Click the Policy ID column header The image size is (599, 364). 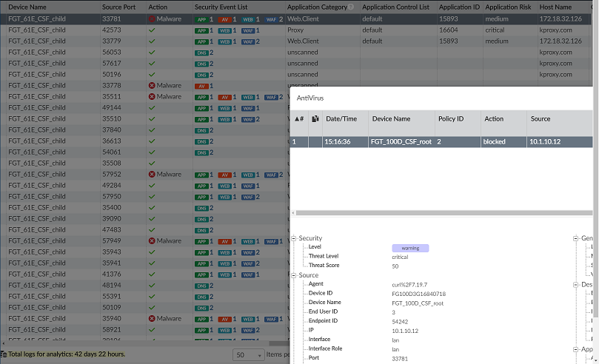coord(450,118)
